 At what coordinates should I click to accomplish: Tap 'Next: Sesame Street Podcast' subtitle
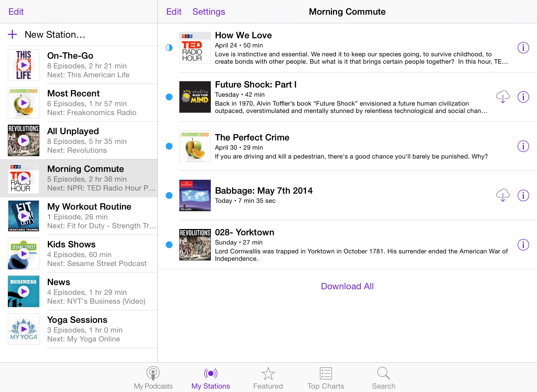pyautogui.click(x=97, y=264)
